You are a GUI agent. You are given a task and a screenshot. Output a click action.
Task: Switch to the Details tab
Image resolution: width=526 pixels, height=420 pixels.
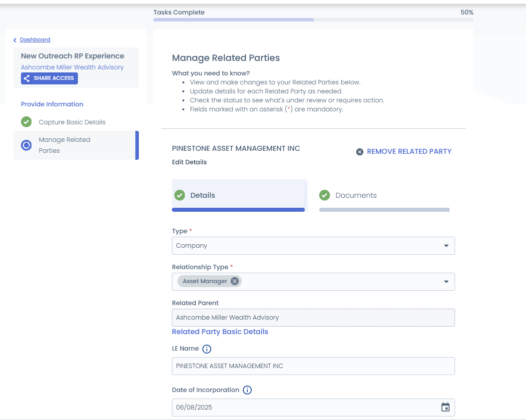point(238,195)
